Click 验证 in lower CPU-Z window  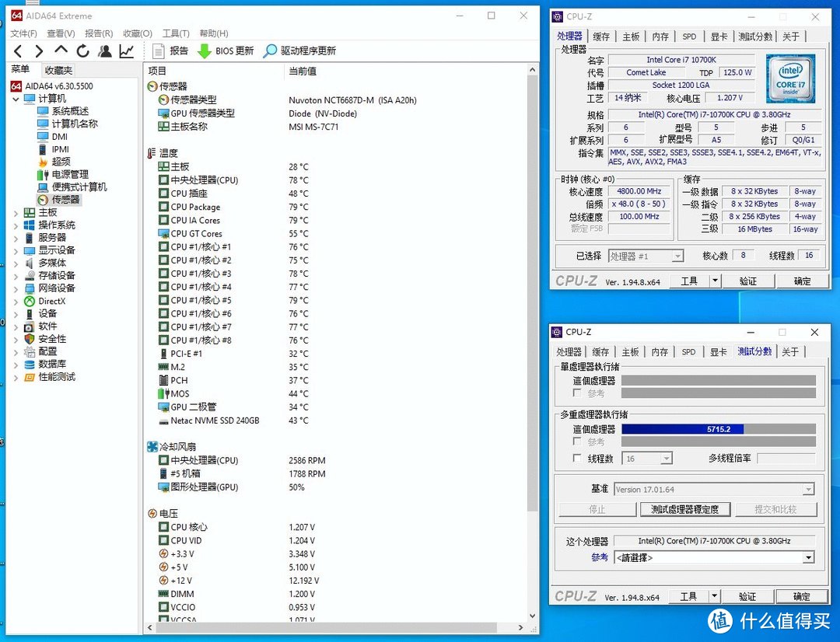click(747, 596)
